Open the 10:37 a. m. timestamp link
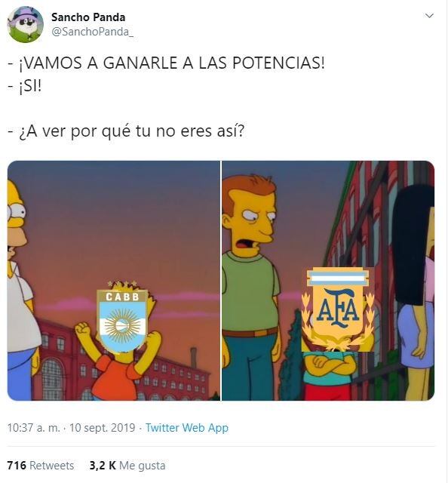Image resolution: width=448 pixels, height=483 pixels. (33, 428)
